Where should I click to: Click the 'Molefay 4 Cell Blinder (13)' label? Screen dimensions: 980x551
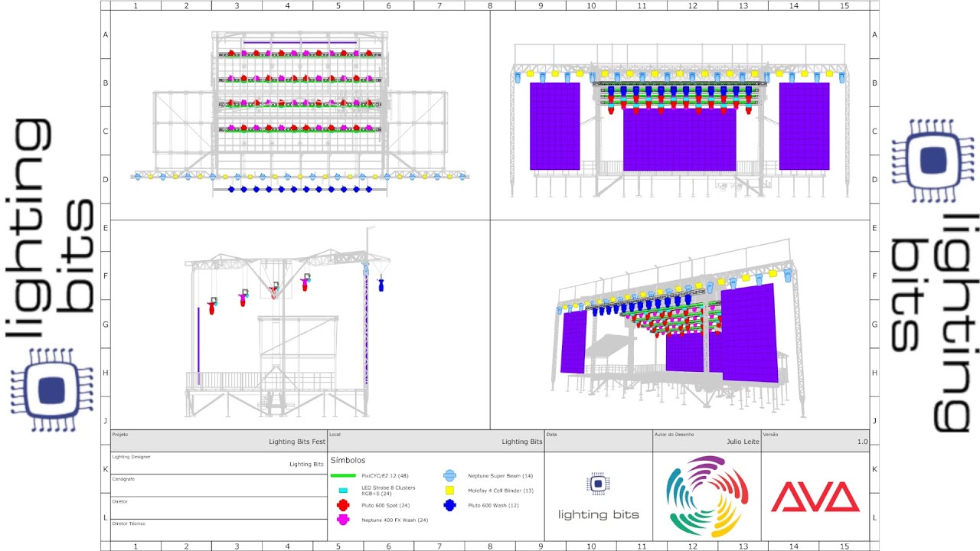click(501, 491)
